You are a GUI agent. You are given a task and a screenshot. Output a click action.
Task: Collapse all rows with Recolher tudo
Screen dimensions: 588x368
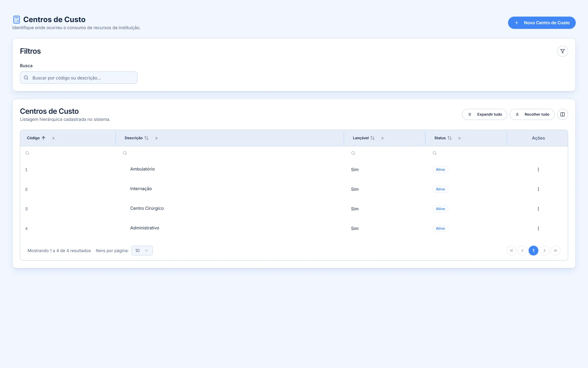pos(532,114)
